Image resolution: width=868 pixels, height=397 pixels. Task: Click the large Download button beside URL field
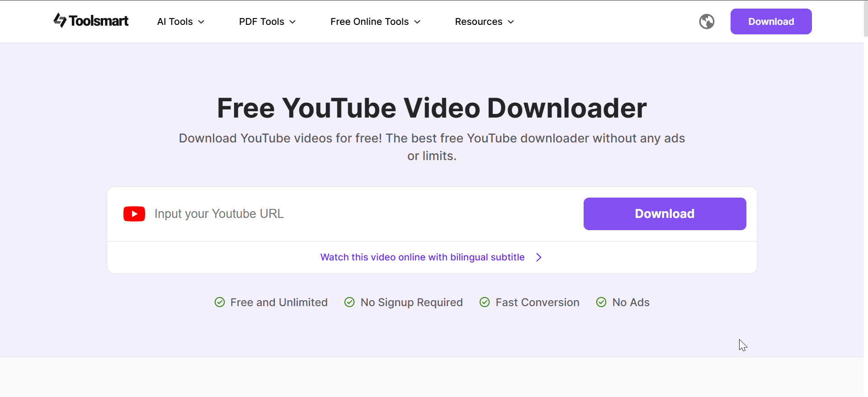coord(665,214)
